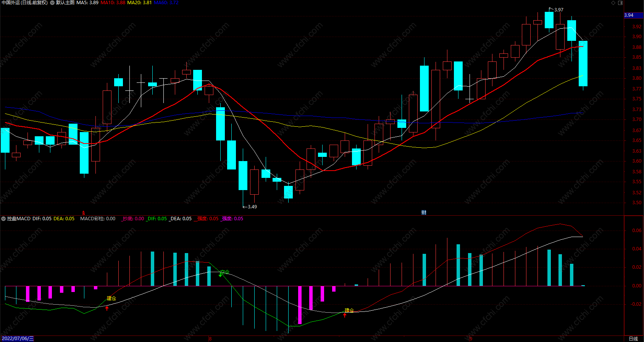Click the MACD彩柱: 0.00 value
Viewport: 644px width, 342px height.
click(x=98, y=219)
